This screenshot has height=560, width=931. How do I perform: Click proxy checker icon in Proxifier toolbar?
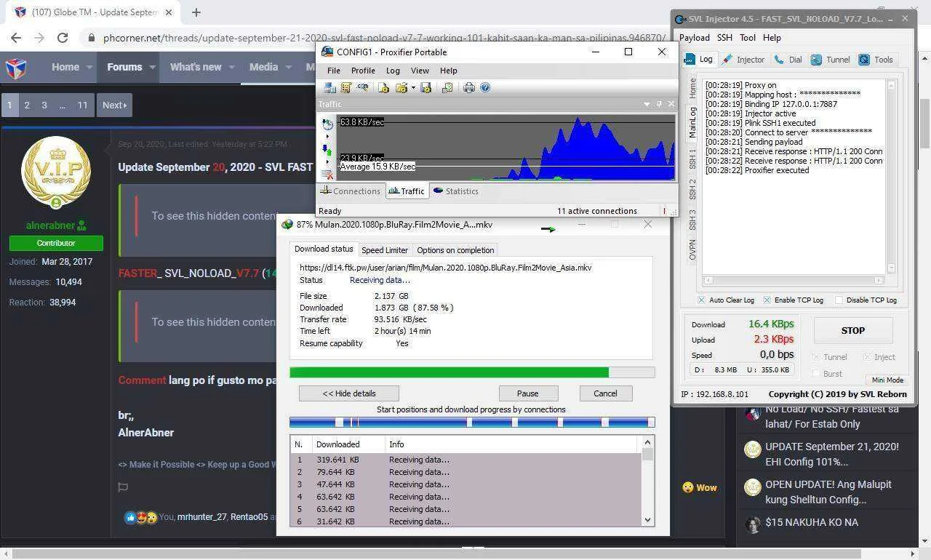coord(447,87)
